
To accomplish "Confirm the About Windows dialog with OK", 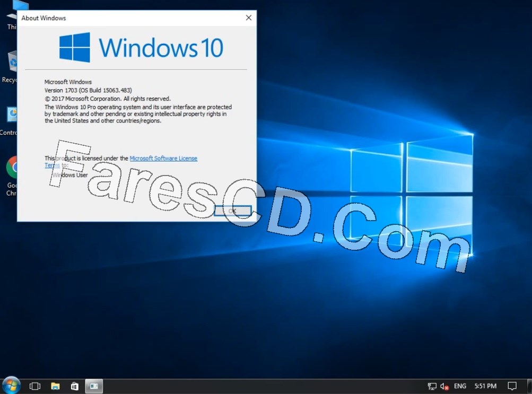I will 233,211.
